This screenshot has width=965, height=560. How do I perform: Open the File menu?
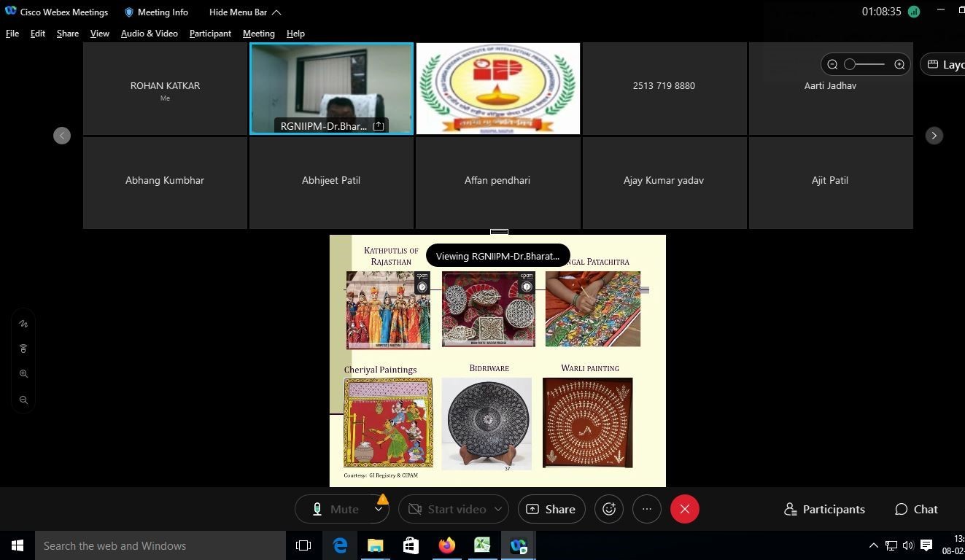12,34
